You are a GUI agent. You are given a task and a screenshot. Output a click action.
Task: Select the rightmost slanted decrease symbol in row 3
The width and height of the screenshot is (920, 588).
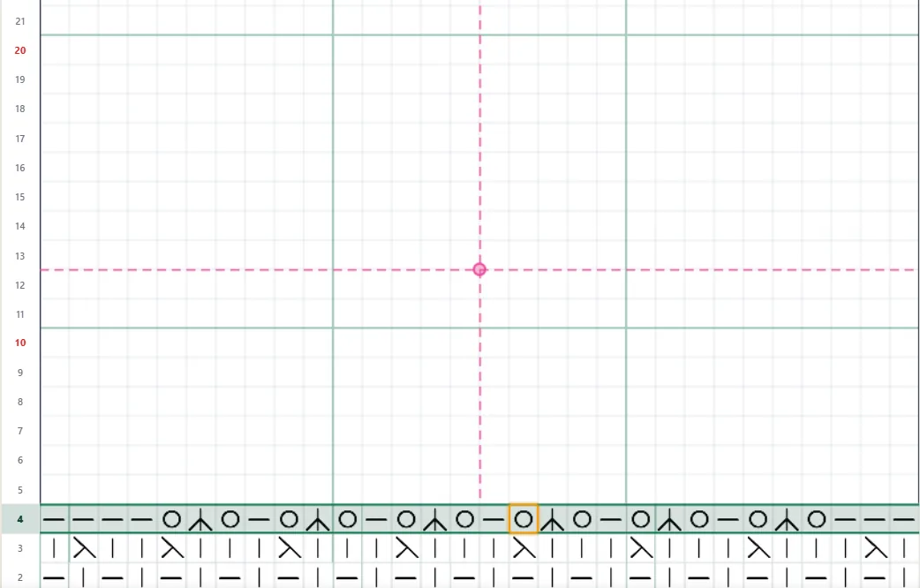tap(875, 548)
